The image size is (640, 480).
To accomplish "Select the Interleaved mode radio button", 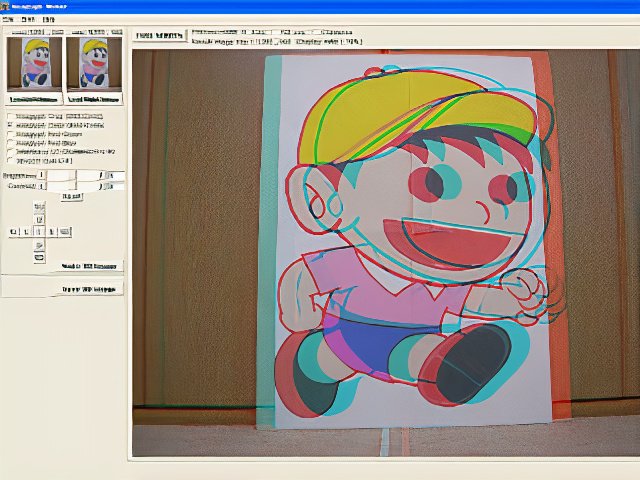I will 10,151.
